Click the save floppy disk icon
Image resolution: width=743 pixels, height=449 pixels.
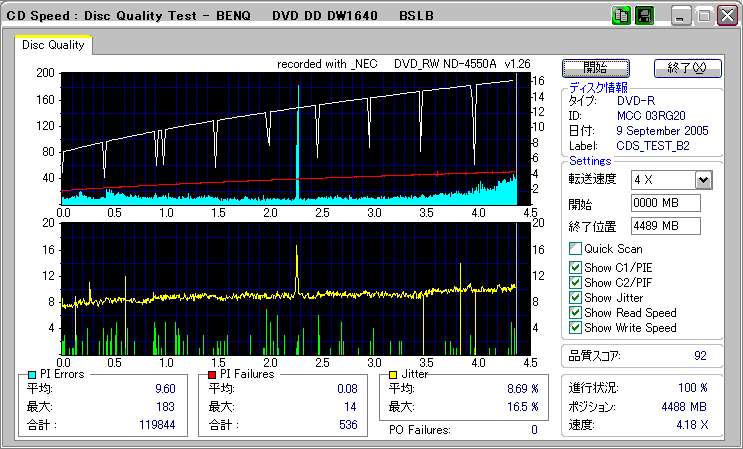pos(644,16)
